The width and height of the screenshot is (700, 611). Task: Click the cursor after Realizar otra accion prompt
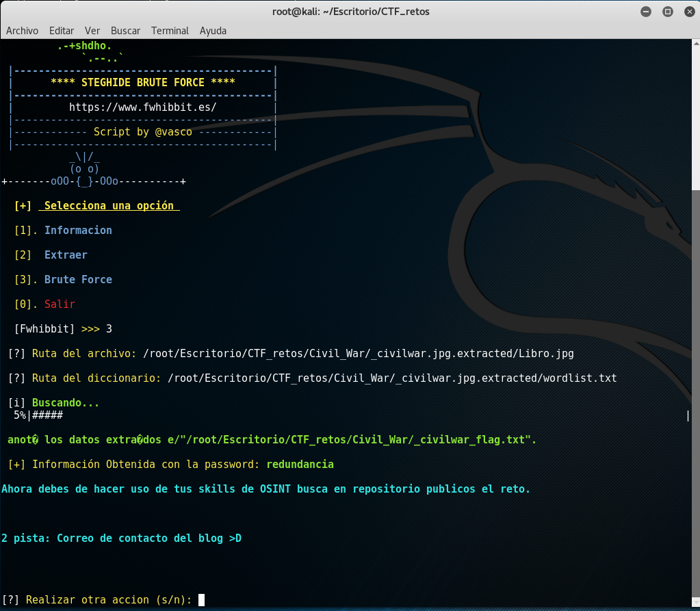(x=201, y=600)
